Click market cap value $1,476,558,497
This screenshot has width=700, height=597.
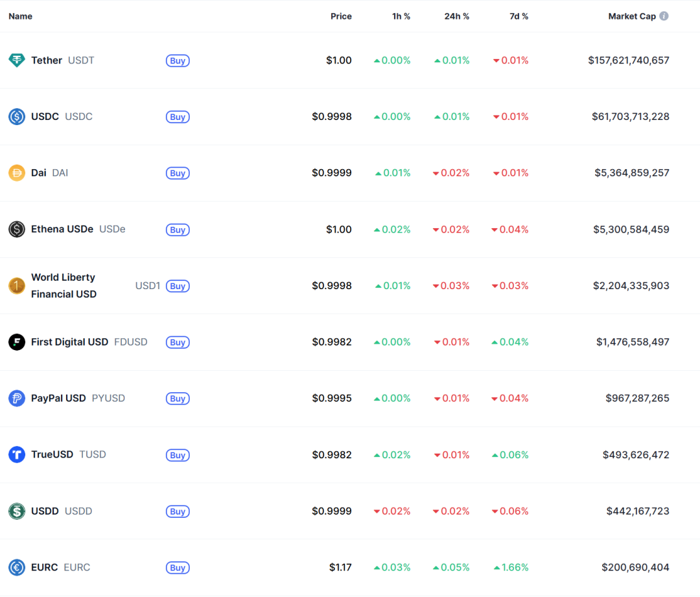pyautogui.click(x=633, y=342)
